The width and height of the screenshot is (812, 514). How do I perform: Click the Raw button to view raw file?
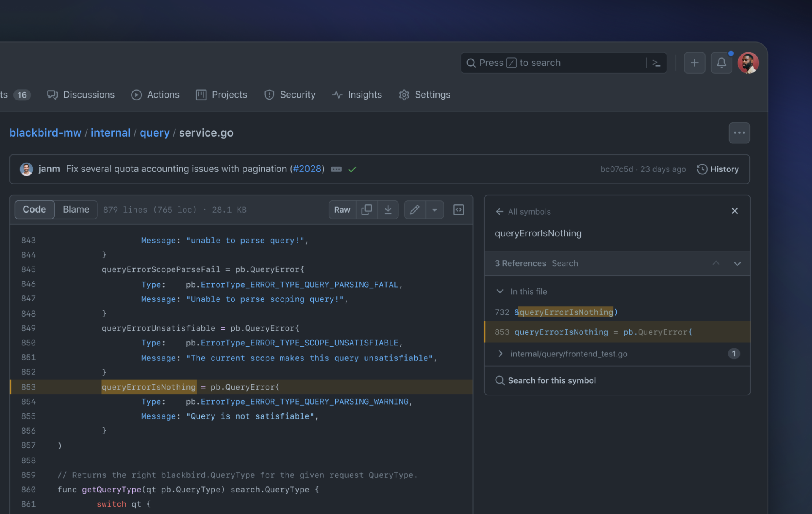pyautogui.click(x=342, y=210)
